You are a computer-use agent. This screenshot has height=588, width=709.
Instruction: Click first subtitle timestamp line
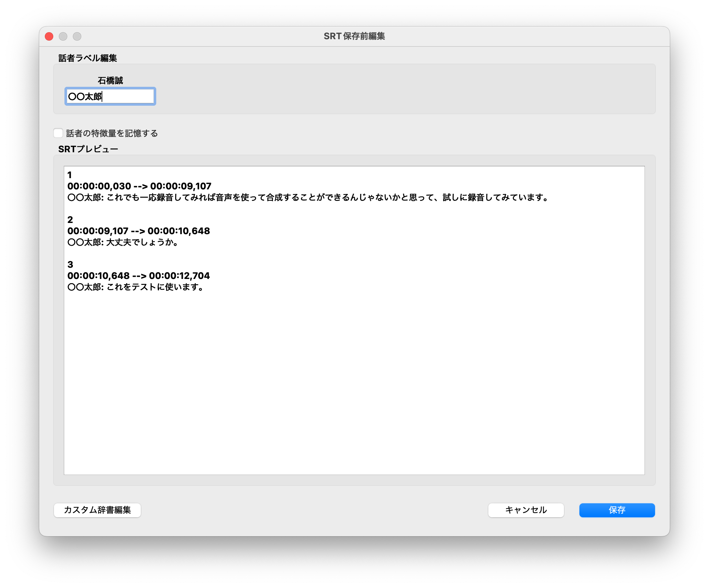pyautogui.click(x=139, y=186)
